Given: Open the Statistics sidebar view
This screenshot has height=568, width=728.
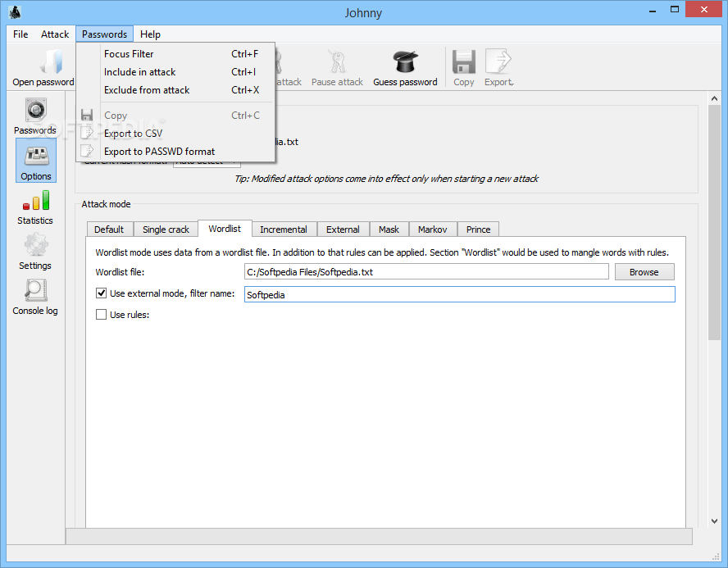Looking at the screenshot, I should [x=35, y=207].
